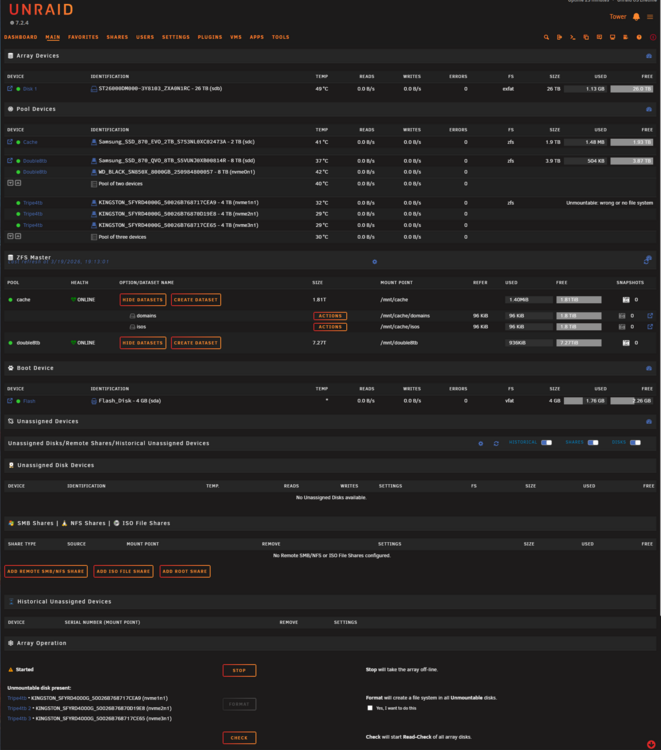The image size is (661, 750).
Task: Open the Apps tab
Action: coord(257,37)
